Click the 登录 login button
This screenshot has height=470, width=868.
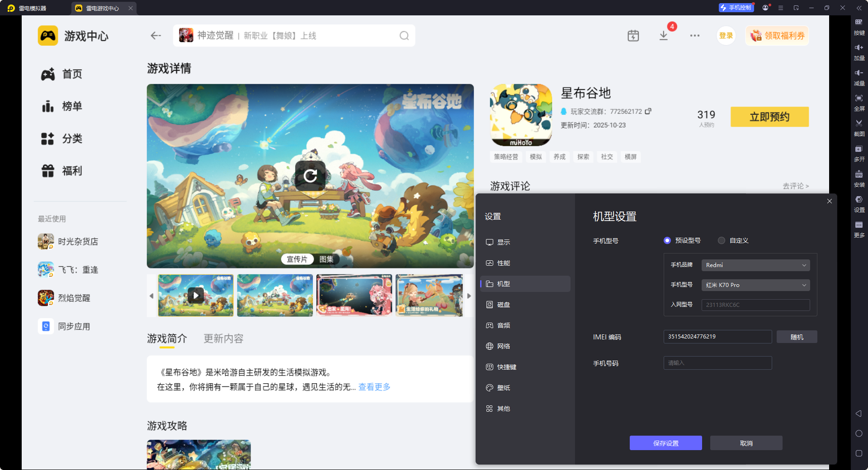(726, 36)
